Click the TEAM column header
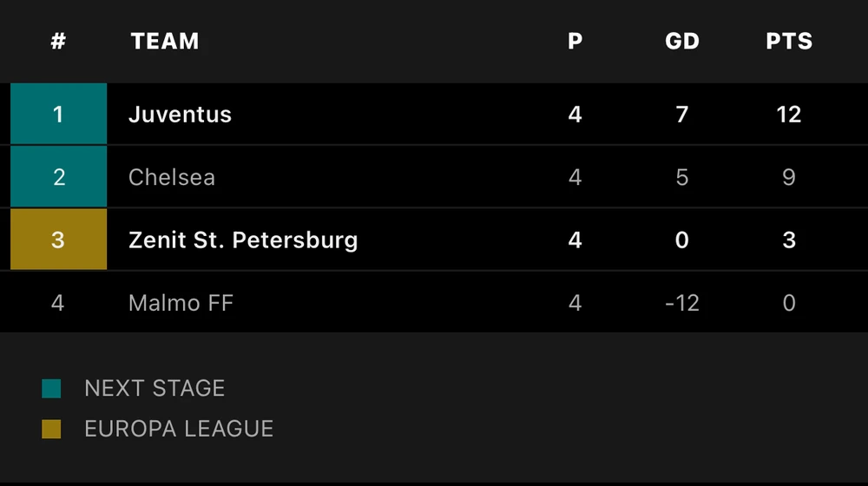The width and height of the screenshot is (868, 486). [165, 41]
